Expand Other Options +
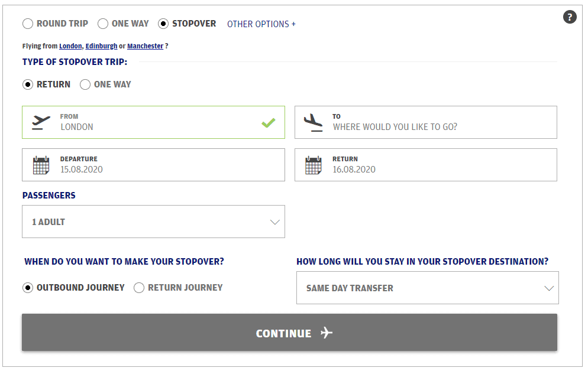The image size is (588, 371). (x=261, y=24)
